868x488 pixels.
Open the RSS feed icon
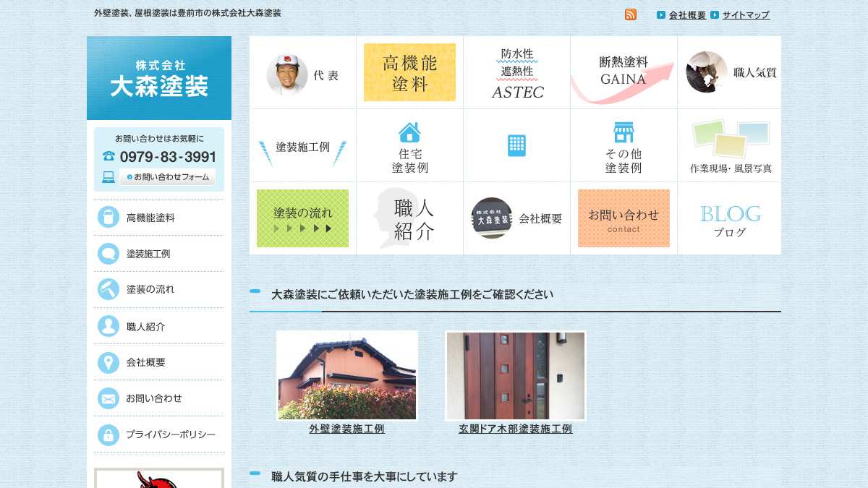[631, 14]
